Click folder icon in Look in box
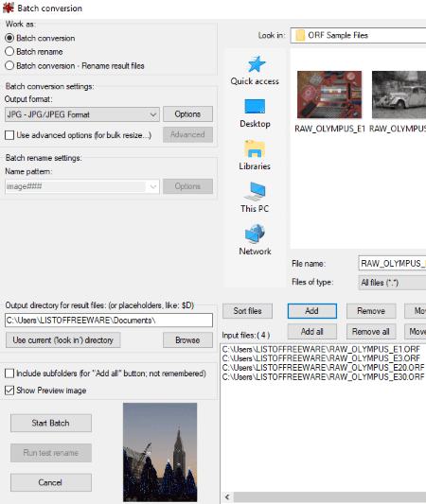426x504 pixels. (300, 35)
